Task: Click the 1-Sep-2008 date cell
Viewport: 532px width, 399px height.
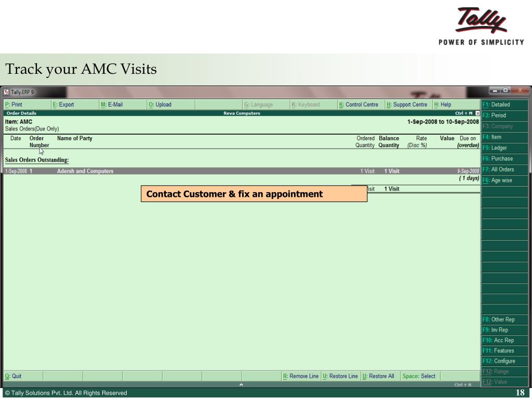Action: pos(16,171)
